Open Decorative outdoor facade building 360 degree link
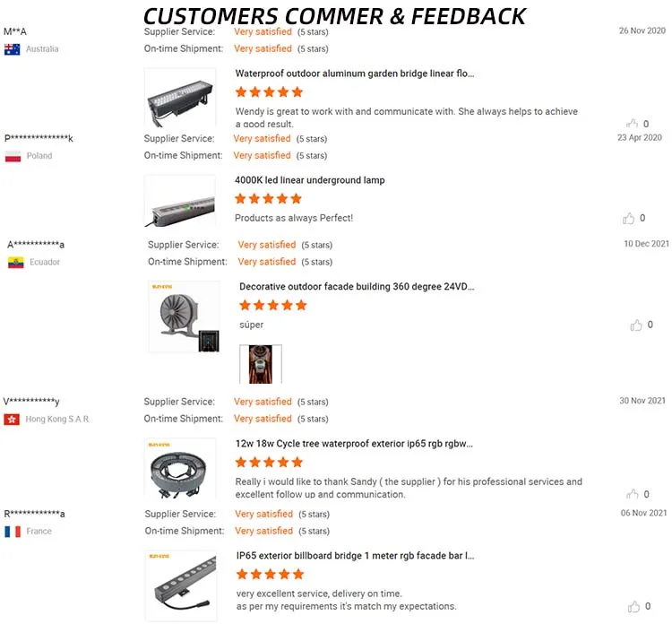 357,287
